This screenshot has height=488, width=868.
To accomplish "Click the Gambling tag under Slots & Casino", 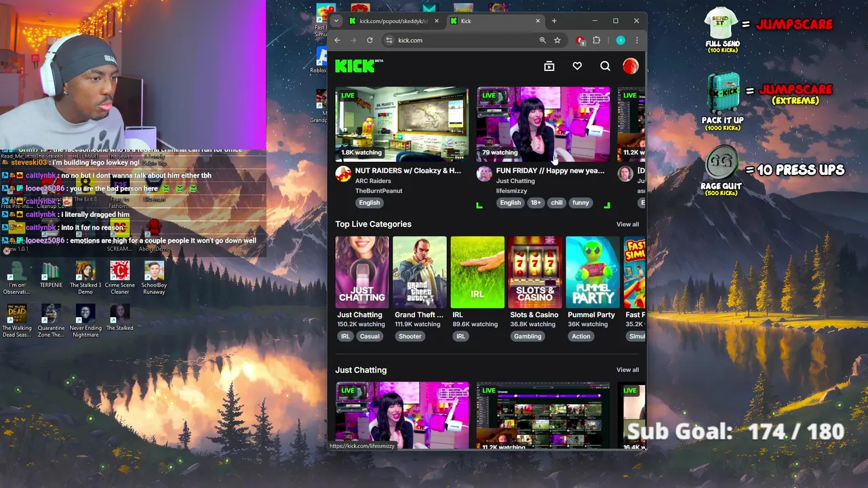I will click(x=528, y=336).
